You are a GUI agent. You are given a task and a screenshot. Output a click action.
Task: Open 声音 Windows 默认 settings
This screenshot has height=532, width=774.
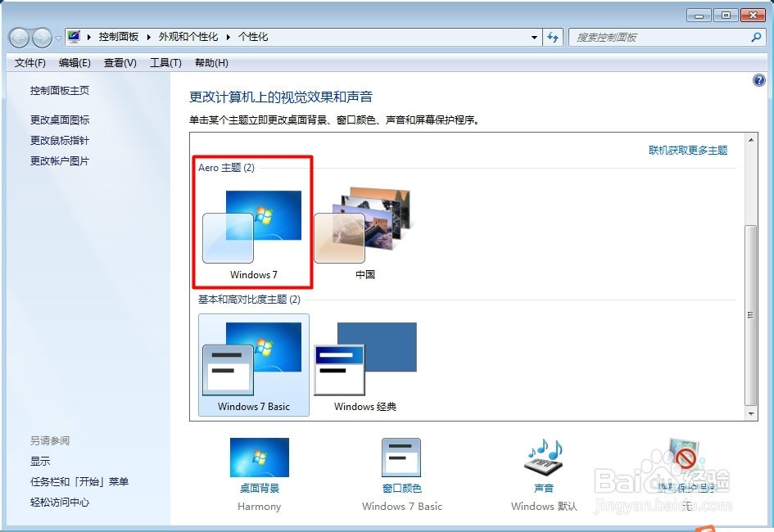tap(542, 456)
